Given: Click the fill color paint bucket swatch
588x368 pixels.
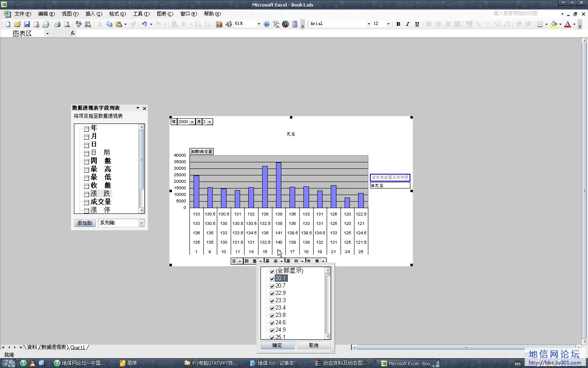Looking at the screenshot, I should (x=554, y=24).
